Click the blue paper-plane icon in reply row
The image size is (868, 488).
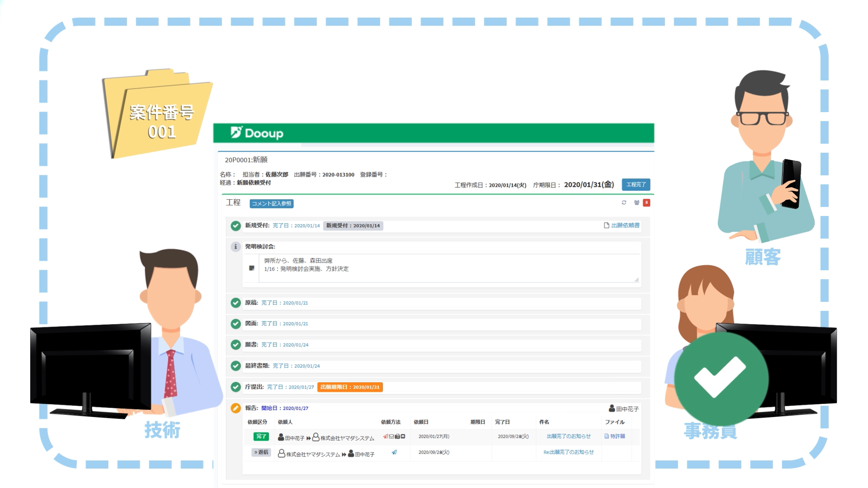point(394,452)
